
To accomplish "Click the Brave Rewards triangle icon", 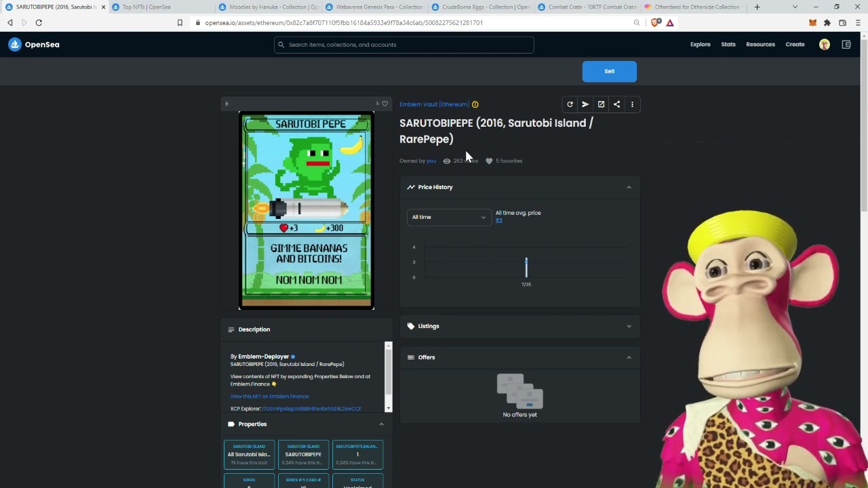I will (x=670, y=22).
